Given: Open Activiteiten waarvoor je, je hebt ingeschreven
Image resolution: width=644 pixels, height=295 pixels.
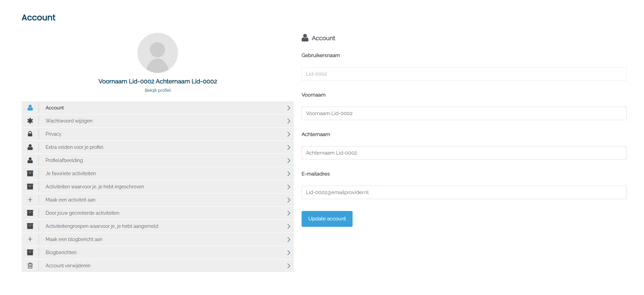Looking at the screenshot, I should click(x=95, y=187).
